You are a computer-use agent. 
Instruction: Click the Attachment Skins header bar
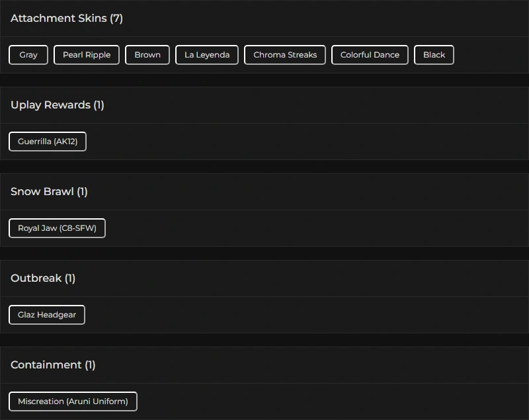pyautogui.click(x=264, y=19)
